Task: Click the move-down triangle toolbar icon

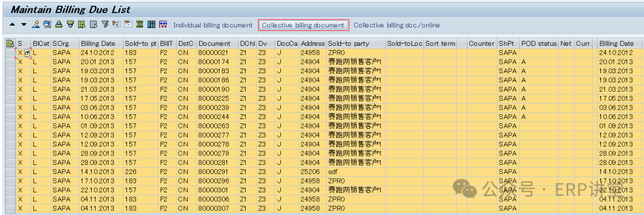Action: [24, 24]
